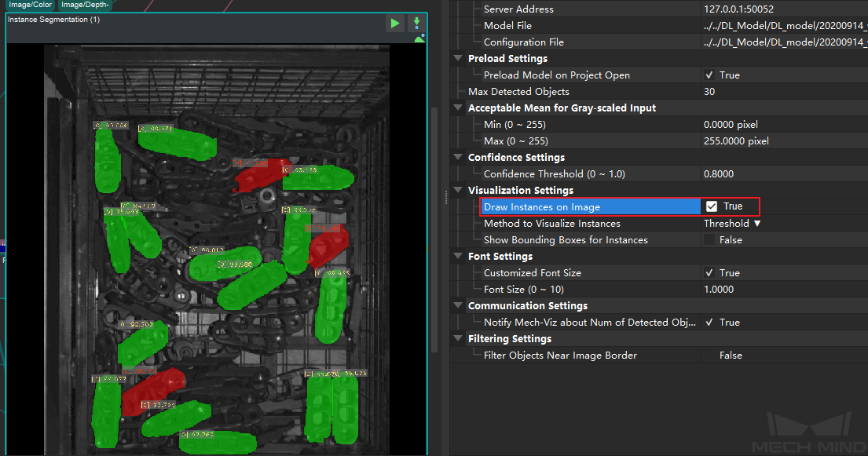Screen dimensions: 868x456
Task: Toggle the Draw Instances on Image checkbox
Action: [712, 206]
